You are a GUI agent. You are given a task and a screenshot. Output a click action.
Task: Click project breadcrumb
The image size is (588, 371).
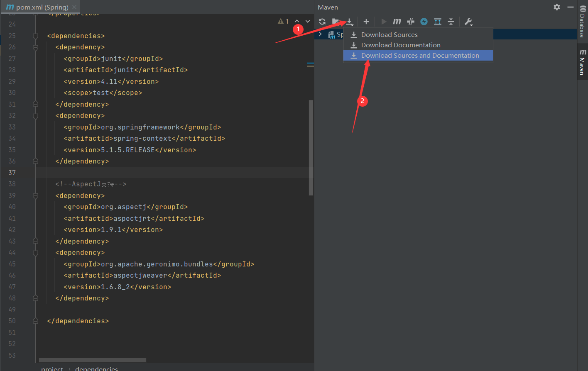click(x=52, y=368)
